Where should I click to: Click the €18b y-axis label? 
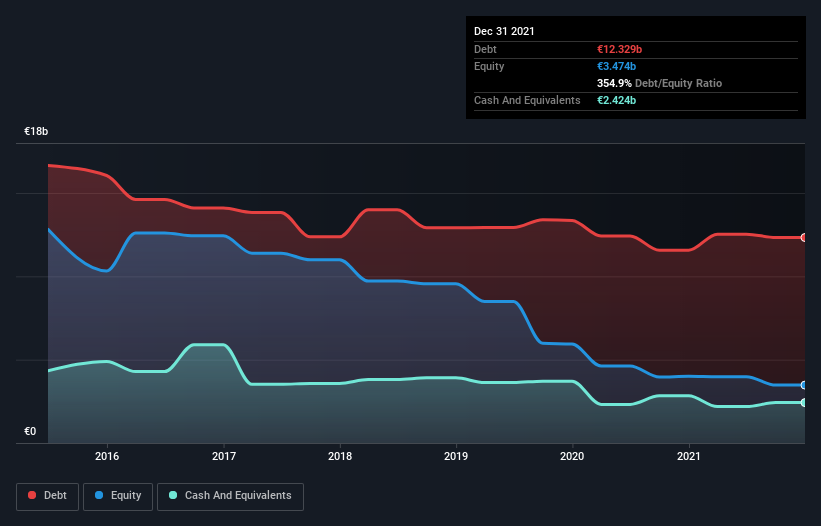(36, 131)
